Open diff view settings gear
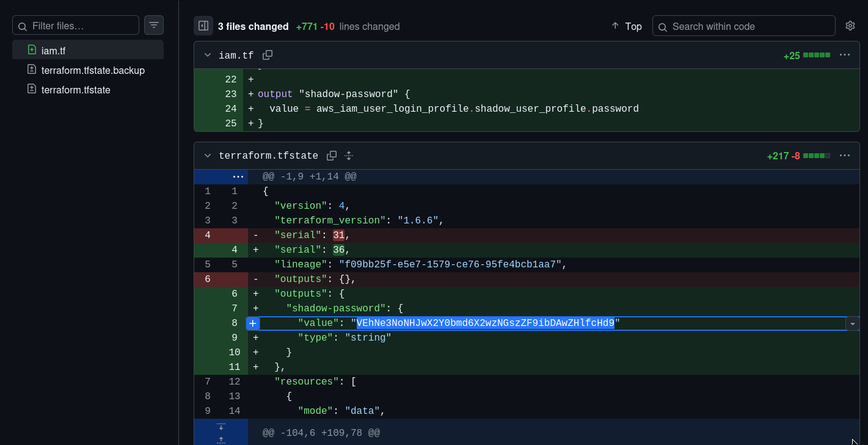 point(850,26)
